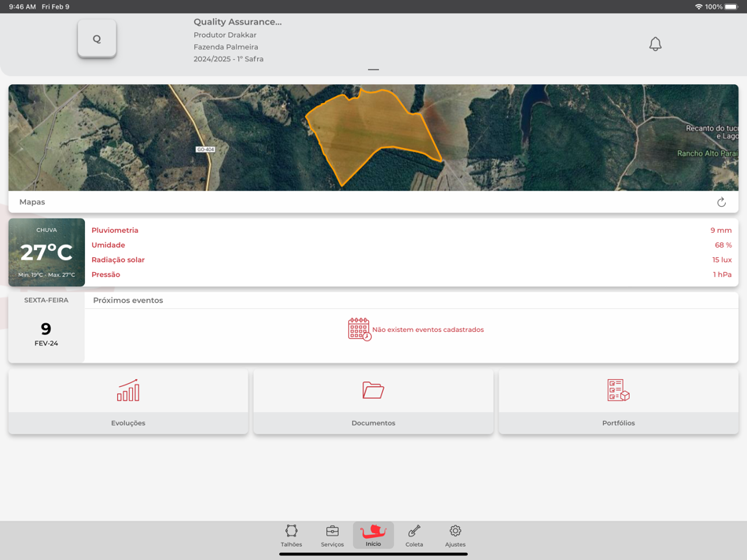
Task: Go to the Início tab
Action: pyautogui.click(x=373, y=535)
